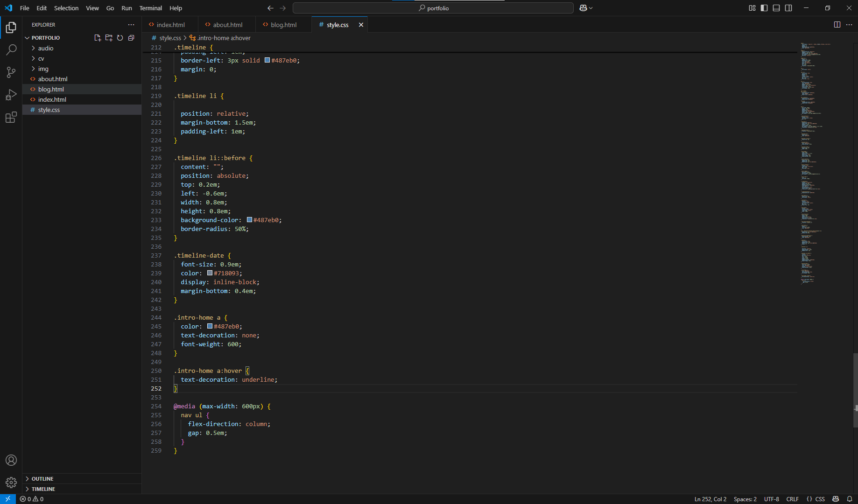858x504 pixels.
Task: Create a new folder in PORTFOLIO
Action: click(x=109, y=38)
